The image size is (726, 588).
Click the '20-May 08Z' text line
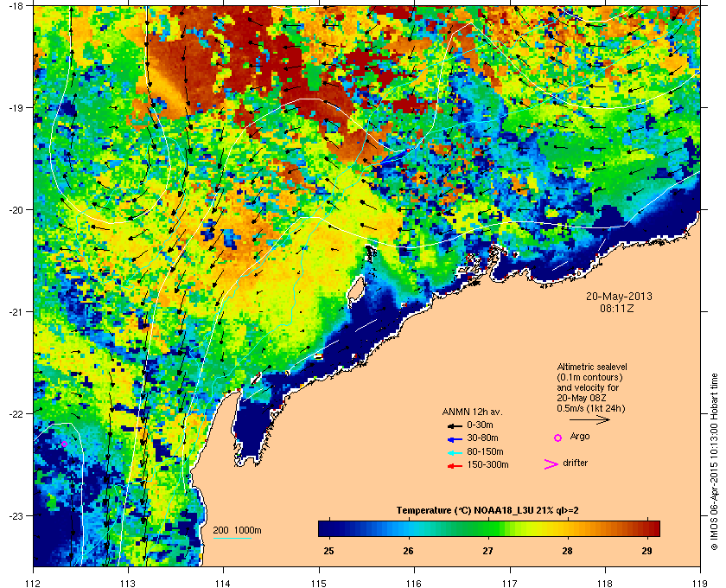(x=582, y=398)
